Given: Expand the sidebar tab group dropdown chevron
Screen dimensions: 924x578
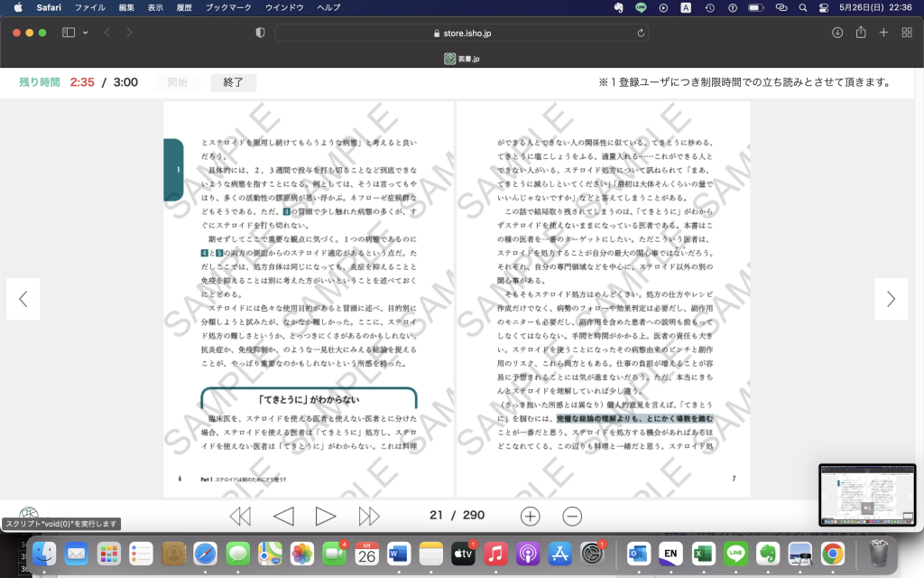Looking at the screenshot, I should pyautogui.click(x=86, y=33).
